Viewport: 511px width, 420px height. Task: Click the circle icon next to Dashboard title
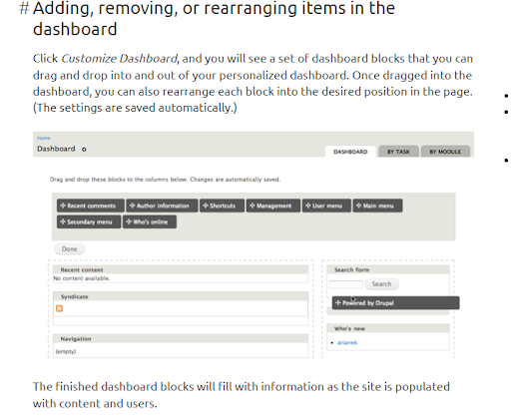(84, 150)
